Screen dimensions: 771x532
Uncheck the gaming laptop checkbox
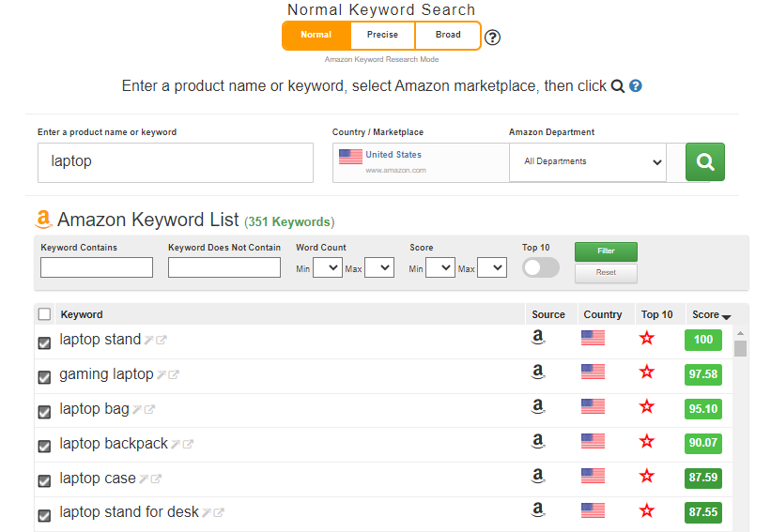click(44, 377)
